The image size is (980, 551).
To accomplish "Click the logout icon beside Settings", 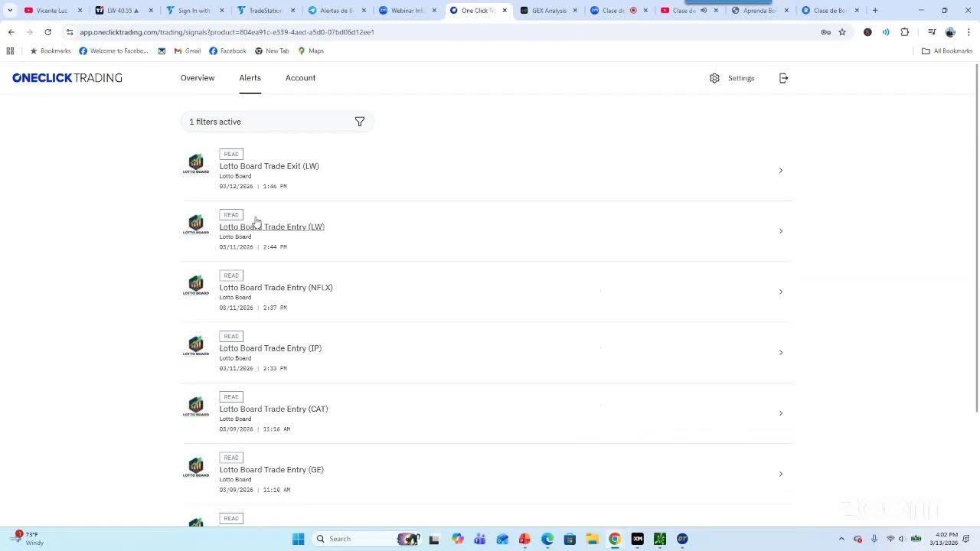I will (x=783, y=78).
